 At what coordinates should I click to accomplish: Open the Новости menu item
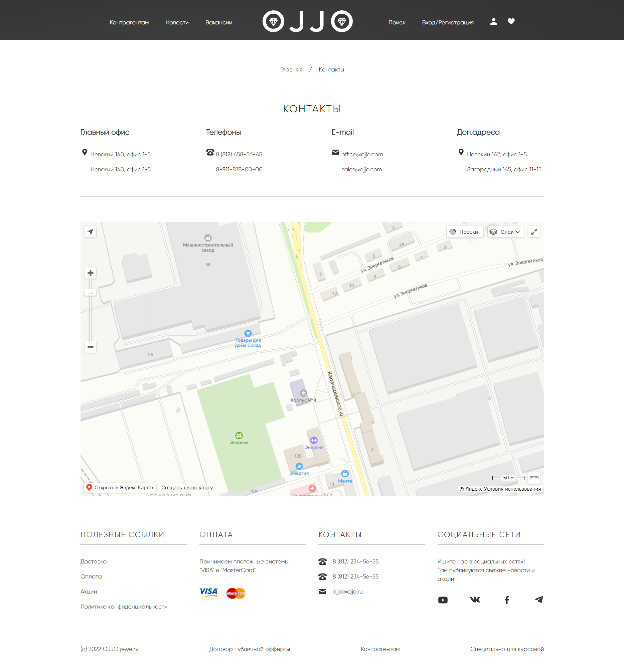point(177,23)
